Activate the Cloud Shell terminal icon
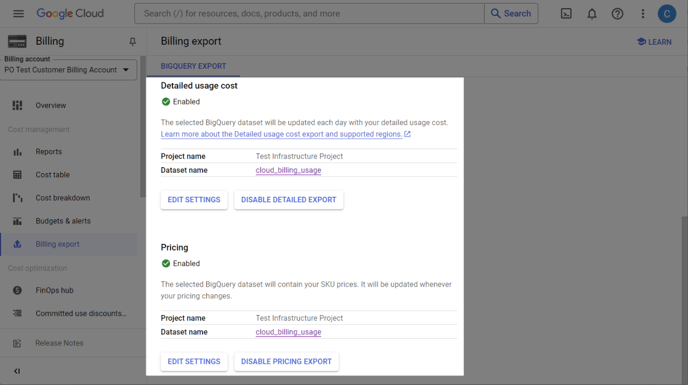This screenshot has height=385, width=688. click(x=566, y=14)
